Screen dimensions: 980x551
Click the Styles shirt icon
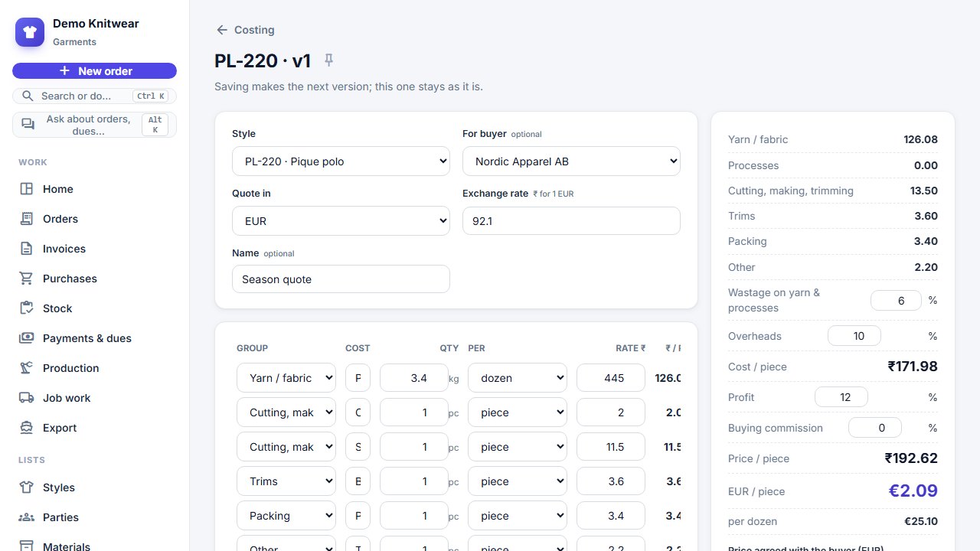pos(27,487)
